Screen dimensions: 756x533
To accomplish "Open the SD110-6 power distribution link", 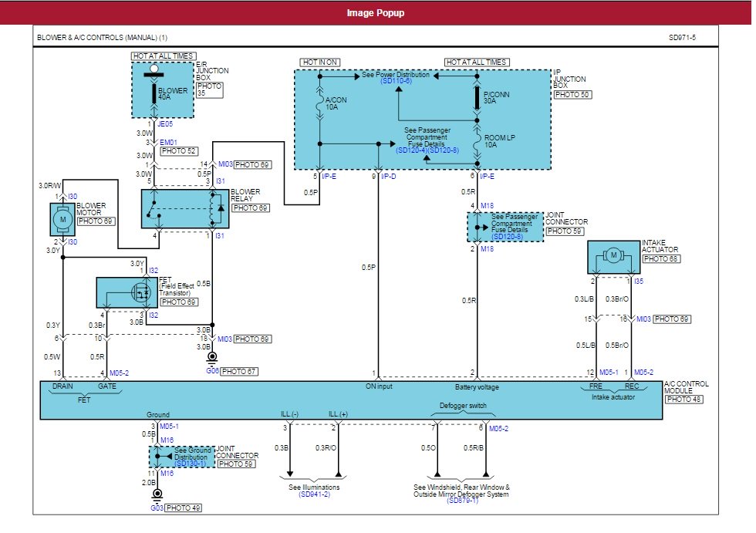I will [x=397, y=81].
